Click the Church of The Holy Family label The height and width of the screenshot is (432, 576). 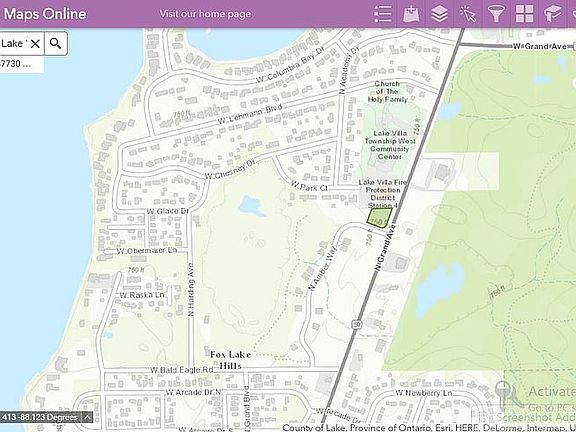(388, 91)
